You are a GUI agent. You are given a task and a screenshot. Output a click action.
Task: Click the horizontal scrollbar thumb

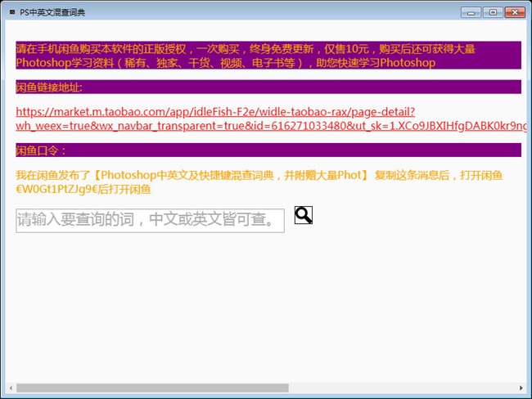click(152, 388)
